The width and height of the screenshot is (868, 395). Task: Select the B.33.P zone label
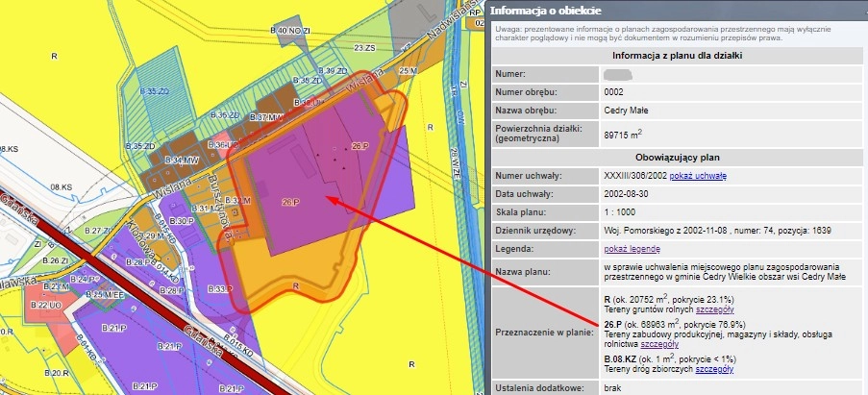(x=217, y=288)
